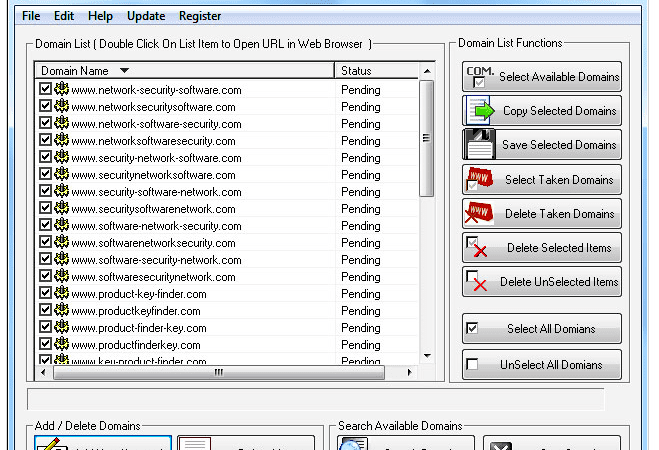Click the red WWW Select Taken Domains icon
The height and width of the screenshot is (450, 659).
click(479, 179)
